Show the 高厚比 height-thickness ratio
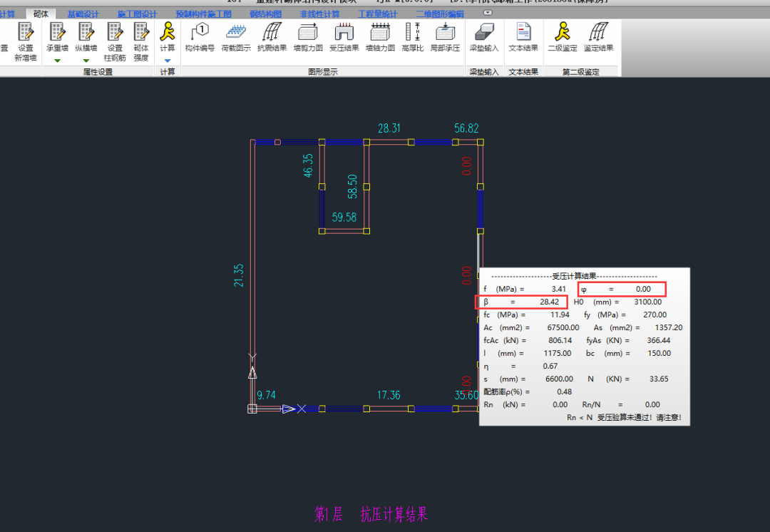Viewport: 770px width, 532px height. click(413, 32)
